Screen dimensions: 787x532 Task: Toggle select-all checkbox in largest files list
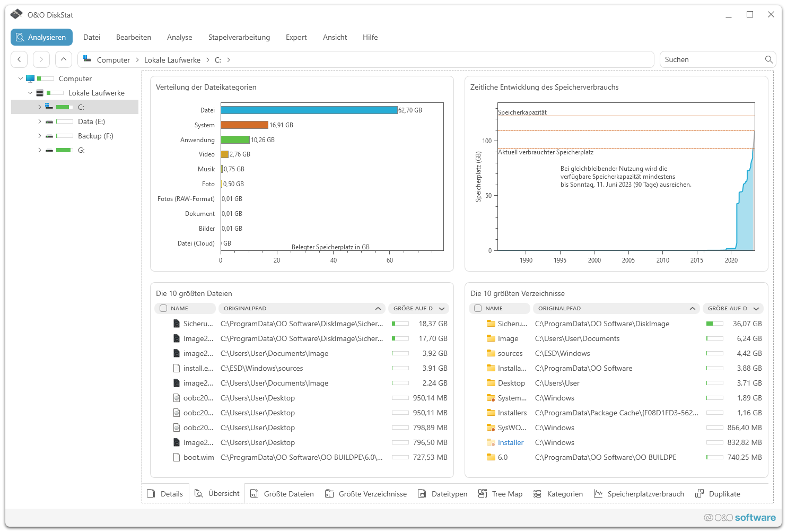point(163,308)
